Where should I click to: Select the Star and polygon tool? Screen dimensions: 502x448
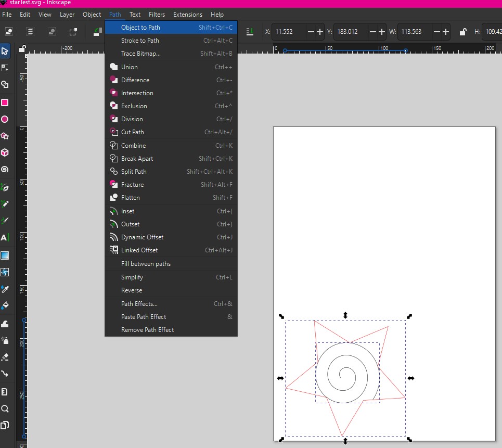tap(6, 136)
